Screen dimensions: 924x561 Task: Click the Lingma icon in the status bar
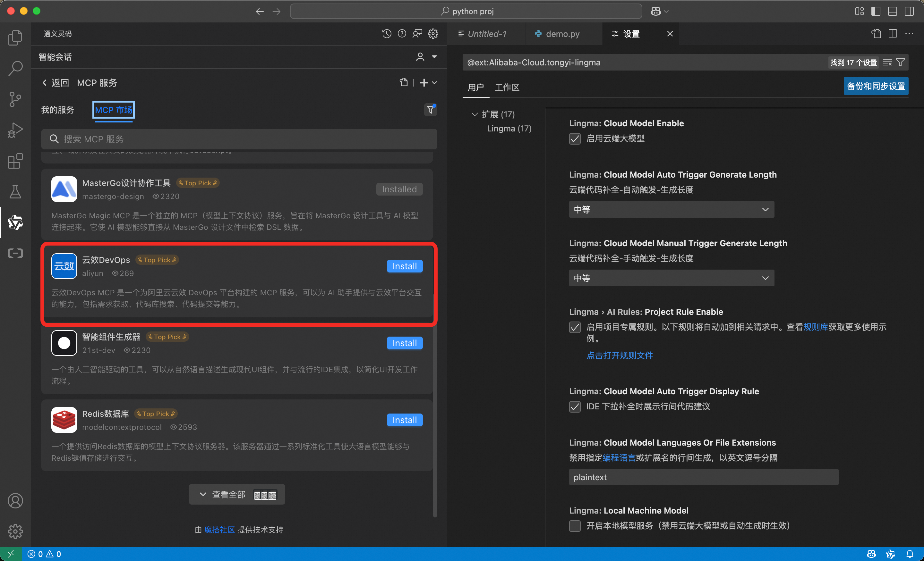coord(891,554)
